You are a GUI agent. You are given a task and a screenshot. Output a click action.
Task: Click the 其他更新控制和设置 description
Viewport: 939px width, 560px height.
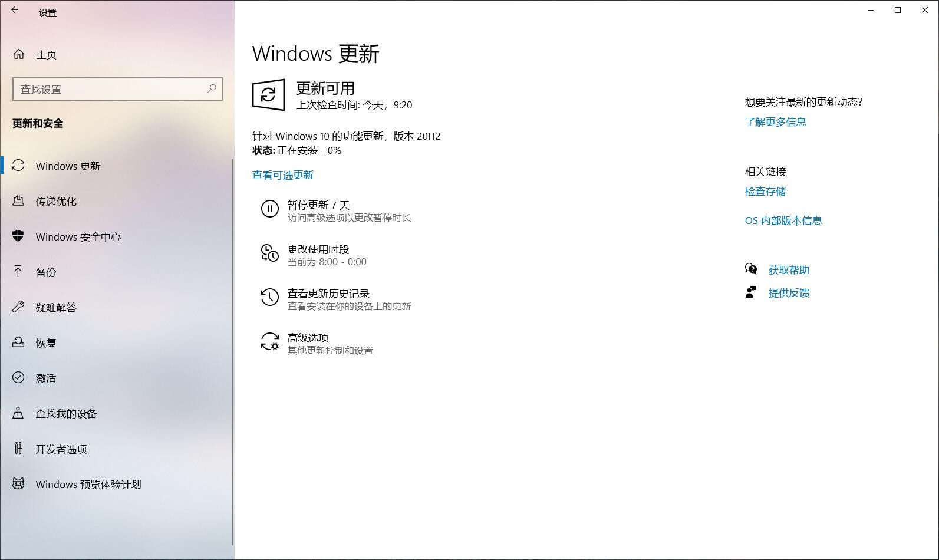coord(330,350)
